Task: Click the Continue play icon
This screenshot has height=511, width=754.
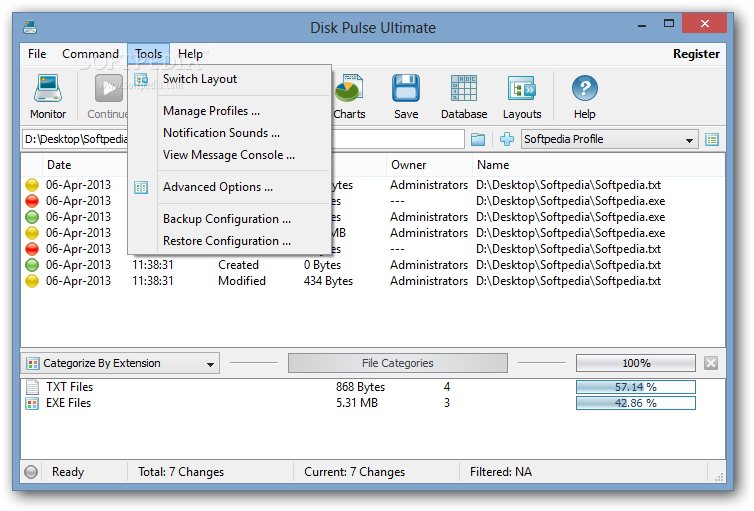Action: click(x=109, y=88)
